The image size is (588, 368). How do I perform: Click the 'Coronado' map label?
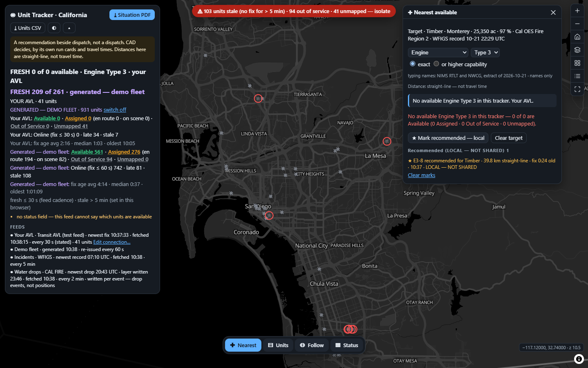[x=246, y=232]
